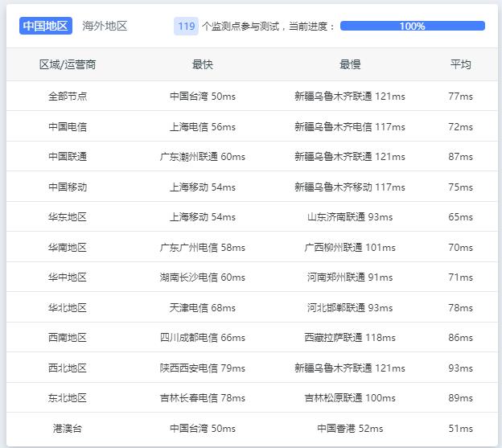502x448 pixels.
Task: Click the 100% progress bar
Action: point(413,26)
